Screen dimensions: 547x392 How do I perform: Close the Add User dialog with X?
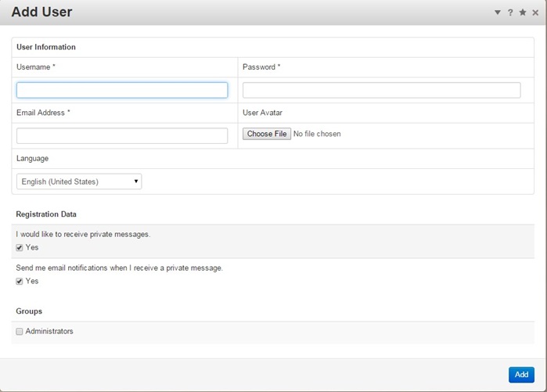coord(535,13)
